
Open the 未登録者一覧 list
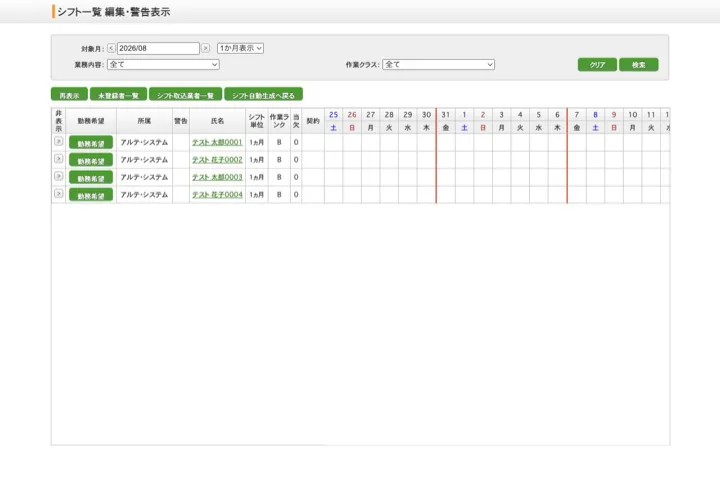[118, 95]
